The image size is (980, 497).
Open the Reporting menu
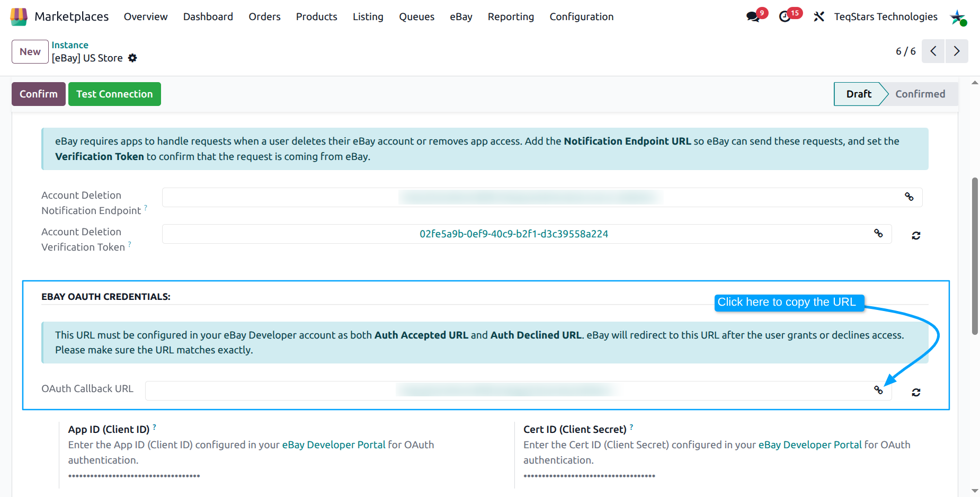(511, 16)
